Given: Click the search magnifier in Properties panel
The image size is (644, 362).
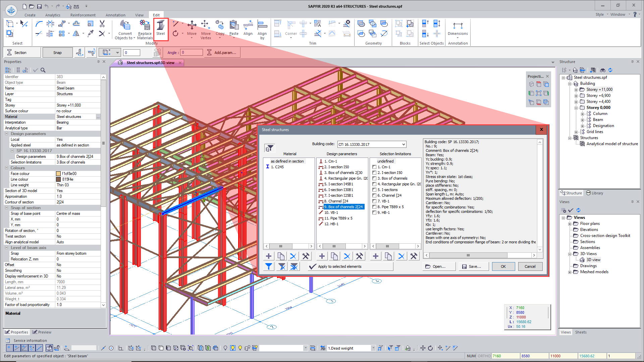Looking at the screenshot, I should [x=43, y=70].
